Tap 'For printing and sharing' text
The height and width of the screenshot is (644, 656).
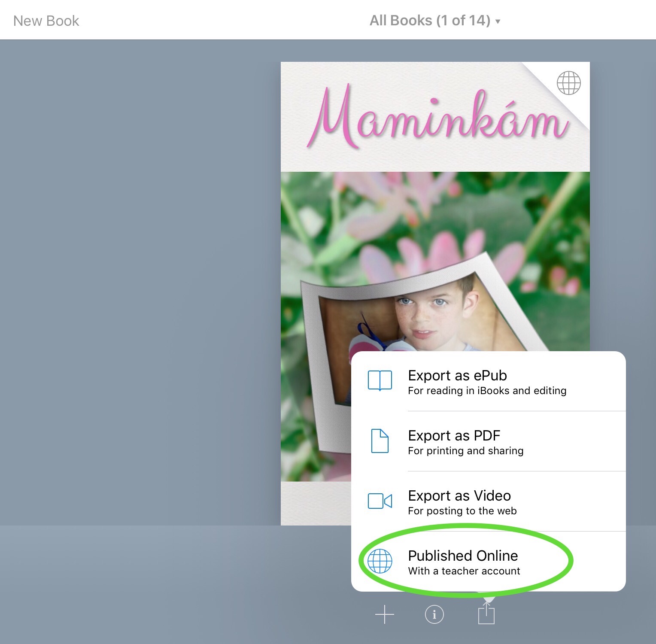[465, 451]
